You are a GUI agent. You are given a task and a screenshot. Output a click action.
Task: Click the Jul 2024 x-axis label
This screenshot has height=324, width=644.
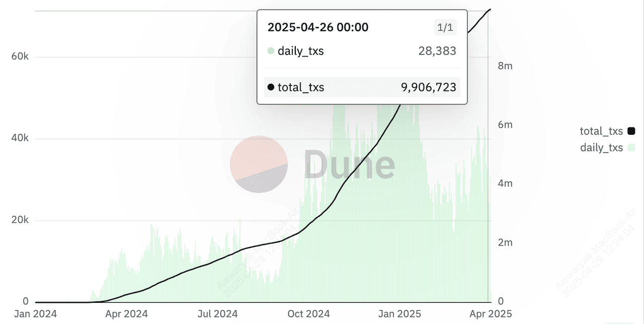click(x=218, y=314)
